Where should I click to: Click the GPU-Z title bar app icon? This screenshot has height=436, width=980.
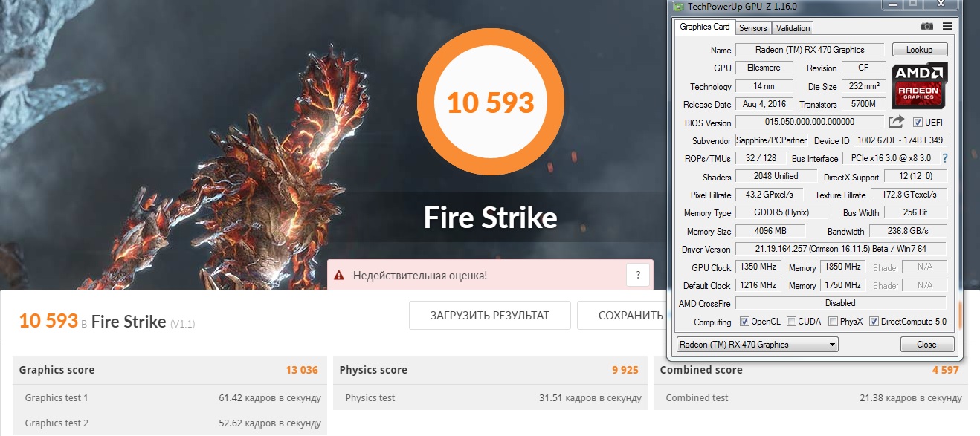click(x=677, y=6)
